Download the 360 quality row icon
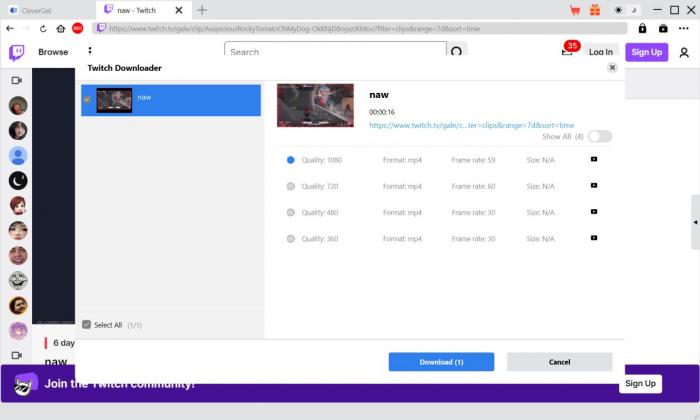The height and width of the screenshot is (420, 700). pyautogui.click(x=594, y=238)
